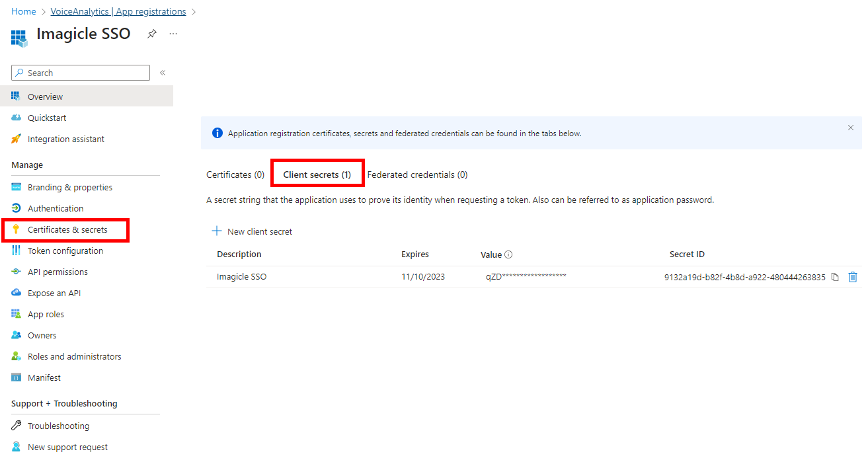The width and height of the screenshot is (868, 464).
Task: Go to Home breadcrumb link
Action: (24, 11)
